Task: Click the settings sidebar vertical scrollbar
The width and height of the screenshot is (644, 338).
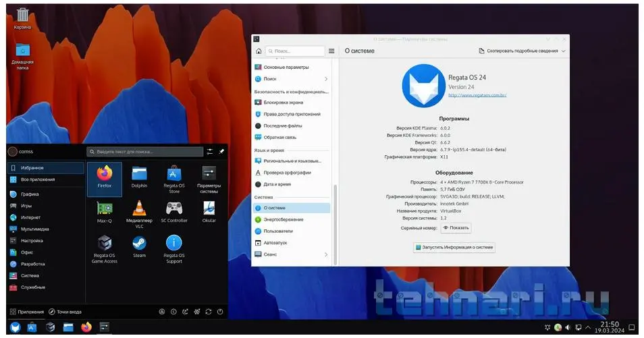Action: coord(335,224)
